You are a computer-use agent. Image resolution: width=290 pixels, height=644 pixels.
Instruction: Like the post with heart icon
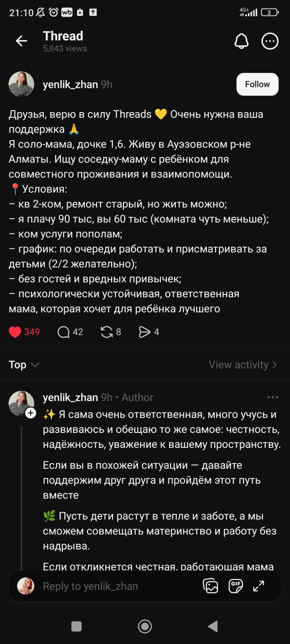pyautogui.click(x=15, y=332)
